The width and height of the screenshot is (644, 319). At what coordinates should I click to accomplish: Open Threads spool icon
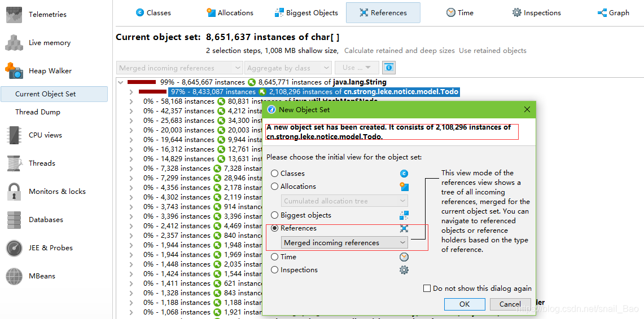(14, 163)
